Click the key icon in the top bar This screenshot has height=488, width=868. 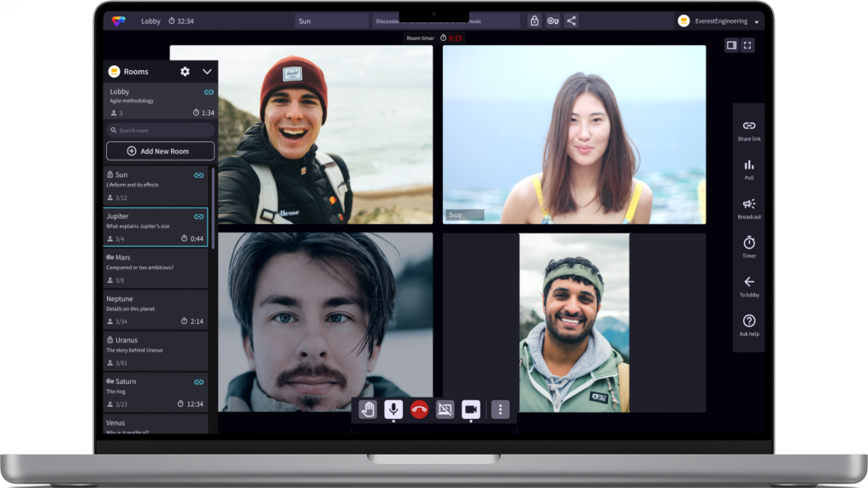coord(552,21)
